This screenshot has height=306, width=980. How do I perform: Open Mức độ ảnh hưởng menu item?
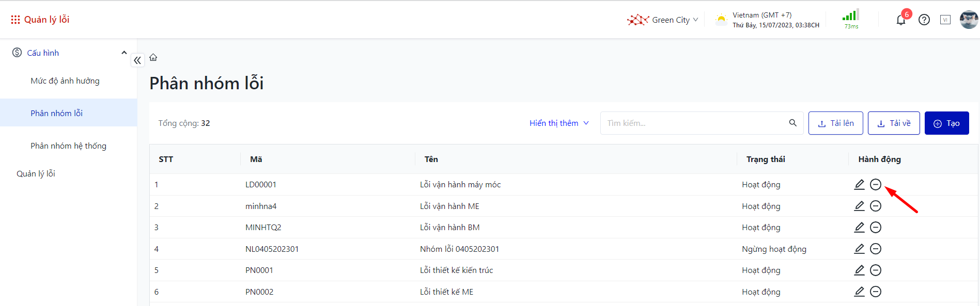tap(65, 81)
